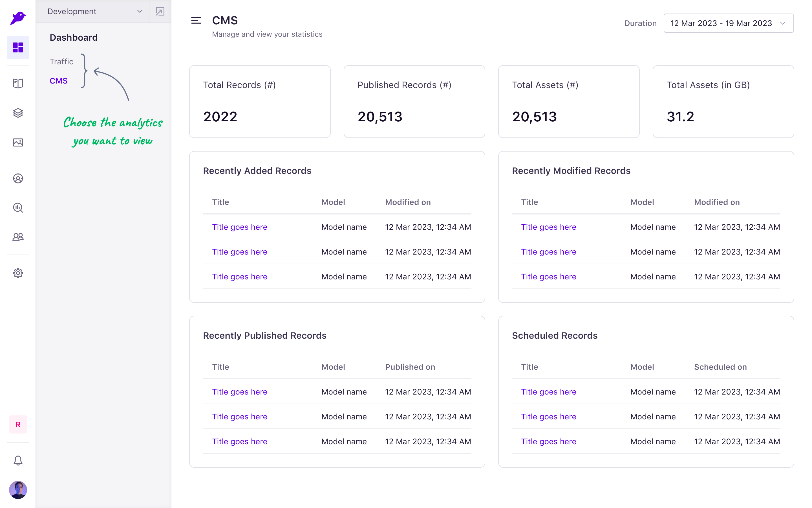Open the book icon in sidebar

pos(18,83)
